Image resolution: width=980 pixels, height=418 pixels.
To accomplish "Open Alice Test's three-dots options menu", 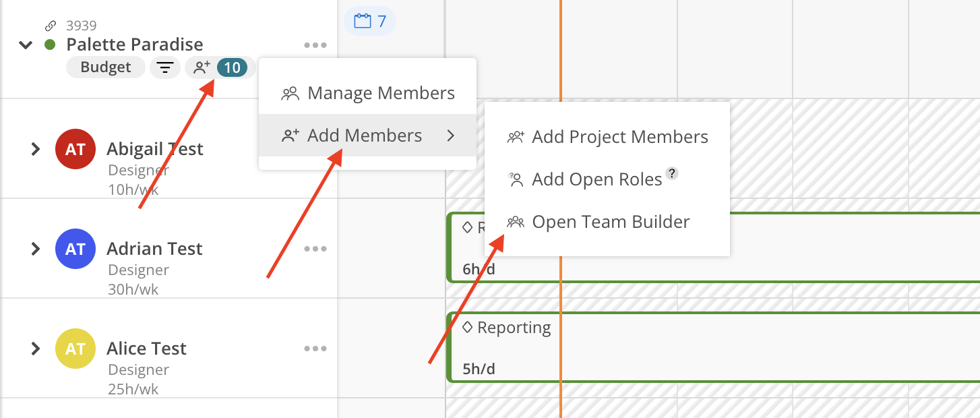I will point(315,349).
